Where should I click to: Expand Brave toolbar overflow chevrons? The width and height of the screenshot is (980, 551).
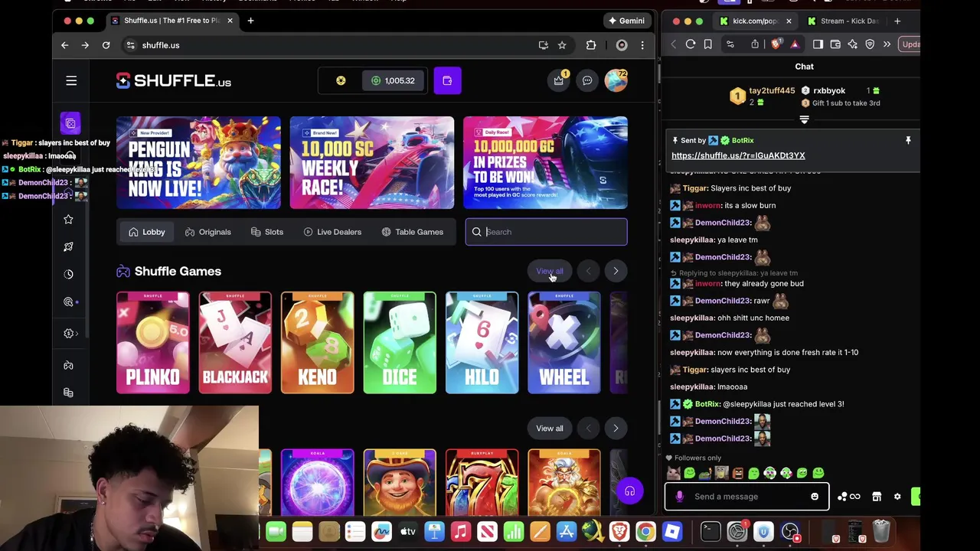(x=887, y=44)
